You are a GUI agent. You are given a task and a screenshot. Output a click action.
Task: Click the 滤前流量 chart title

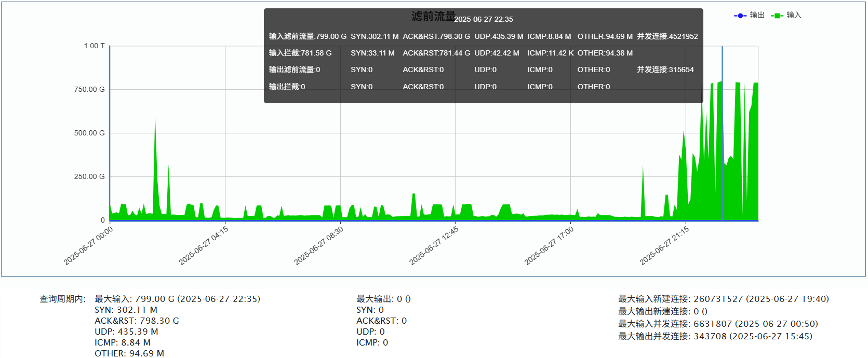(x=433, y=17)
